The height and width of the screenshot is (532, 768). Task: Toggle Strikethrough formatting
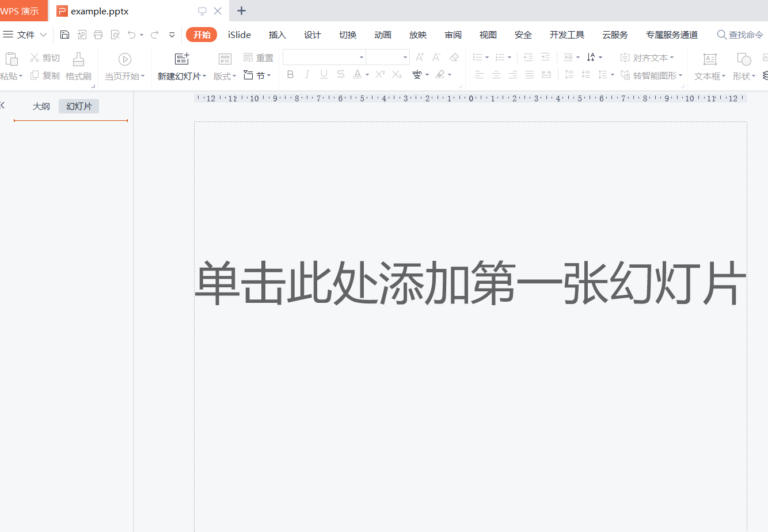pyautogui.click(x=341, y=74)
